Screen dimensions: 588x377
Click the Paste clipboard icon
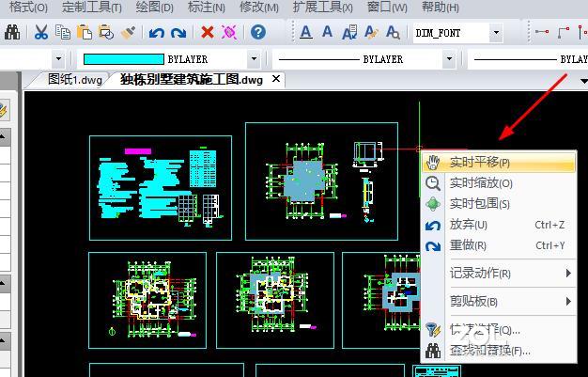(85, 32)
